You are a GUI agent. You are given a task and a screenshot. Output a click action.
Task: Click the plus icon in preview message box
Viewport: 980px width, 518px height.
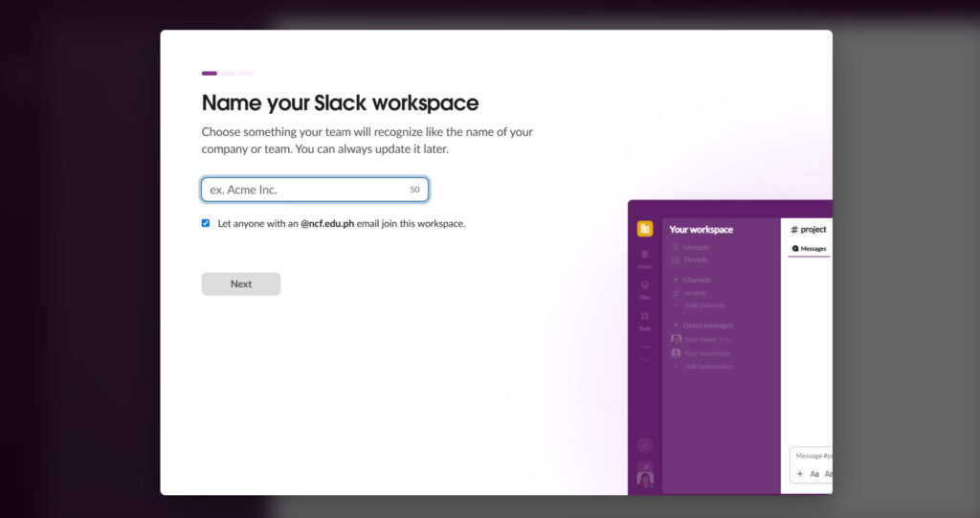pos(800,474)
